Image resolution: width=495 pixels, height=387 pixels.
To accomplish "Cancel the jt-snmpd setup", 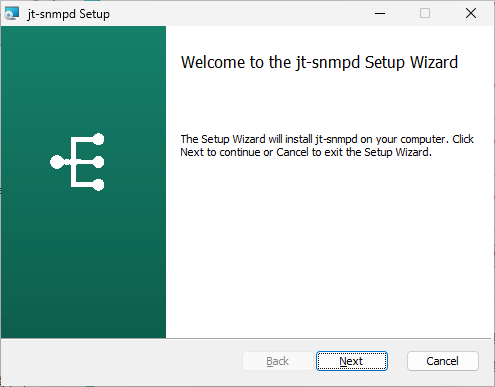I will [x=443, y=361].
